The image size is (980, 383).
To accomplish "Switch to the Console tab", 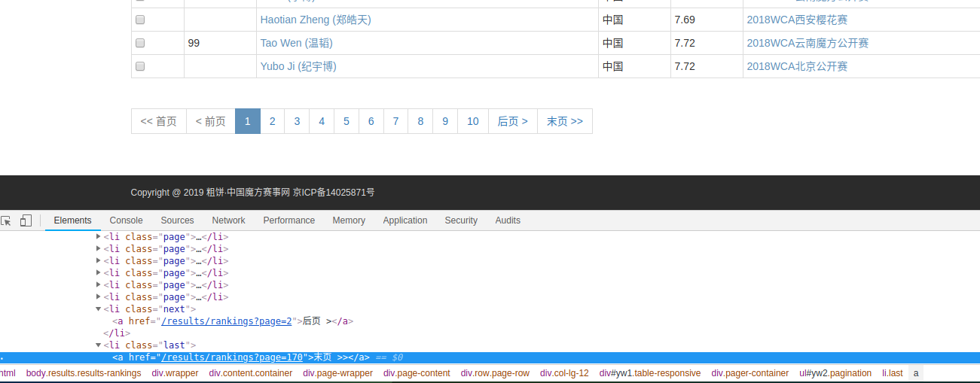I will click(x=126, y=220).
